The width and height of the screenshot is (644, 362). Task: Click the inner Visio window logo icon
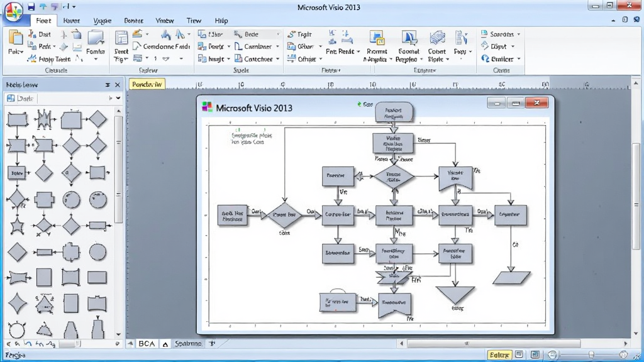coord(208,107)
